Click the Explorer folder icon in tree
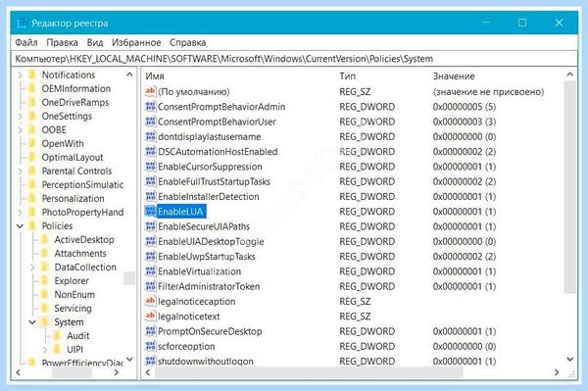Viewport: 588px width, 391px height. point(45,281)
